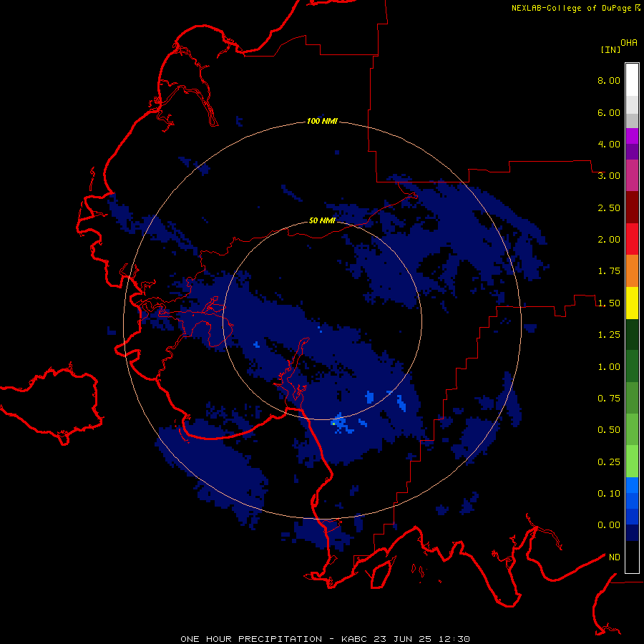Pick the white swatch at legend top
The width and height of the screenshot is (644, 644).
[632, 79]
